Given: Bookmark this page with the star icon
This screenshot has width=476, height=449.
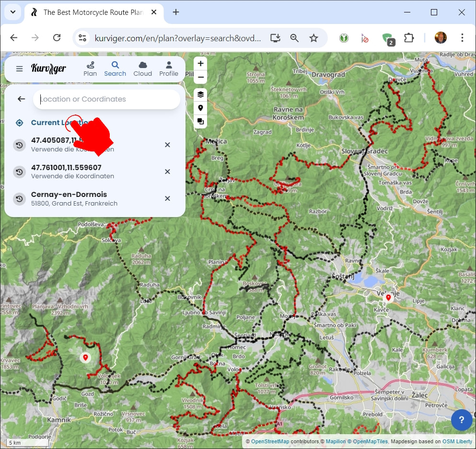Looking at the screenshot, I should tap(313, 38).
